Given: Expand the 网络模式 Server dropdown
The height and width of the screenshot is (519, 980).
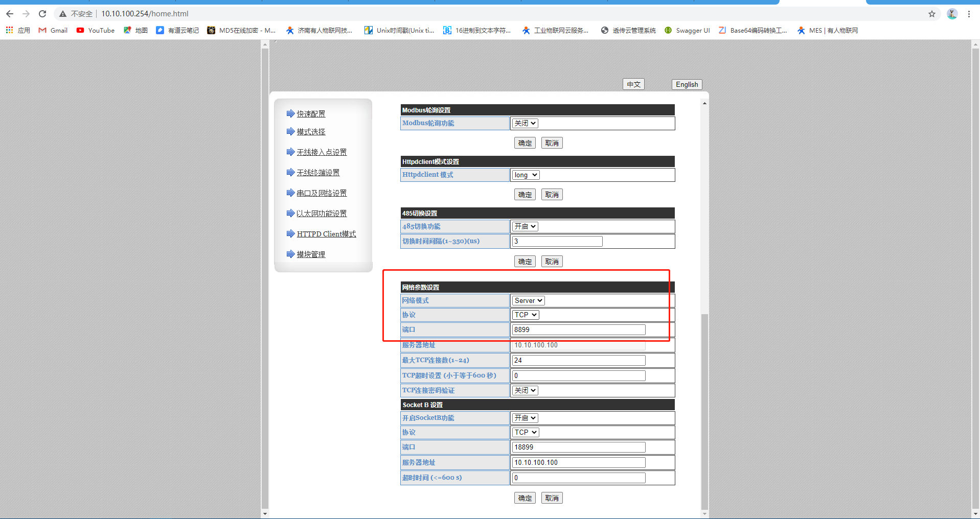Looking at the screenshot, I should [528, 300].
